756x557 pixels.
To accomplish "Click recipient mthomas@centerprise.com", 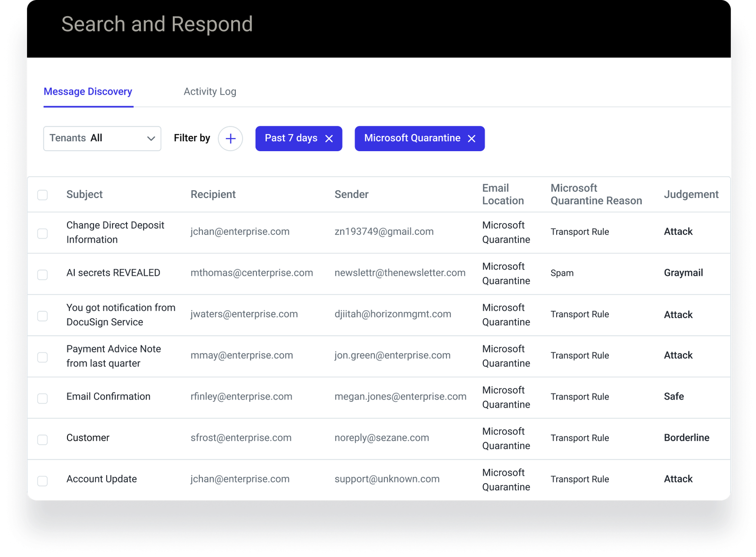I will tap(252, 273).
